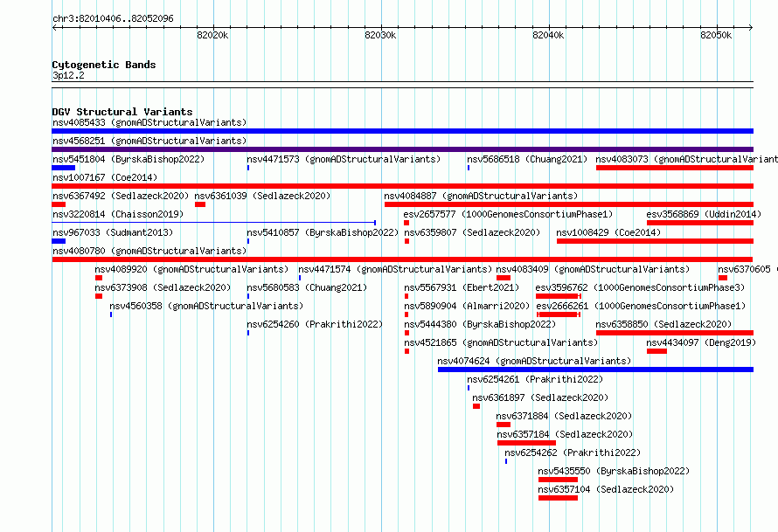Open nsv5451804 ByrskaBishop2022 label
778x532 pixels.
[129, 159]
